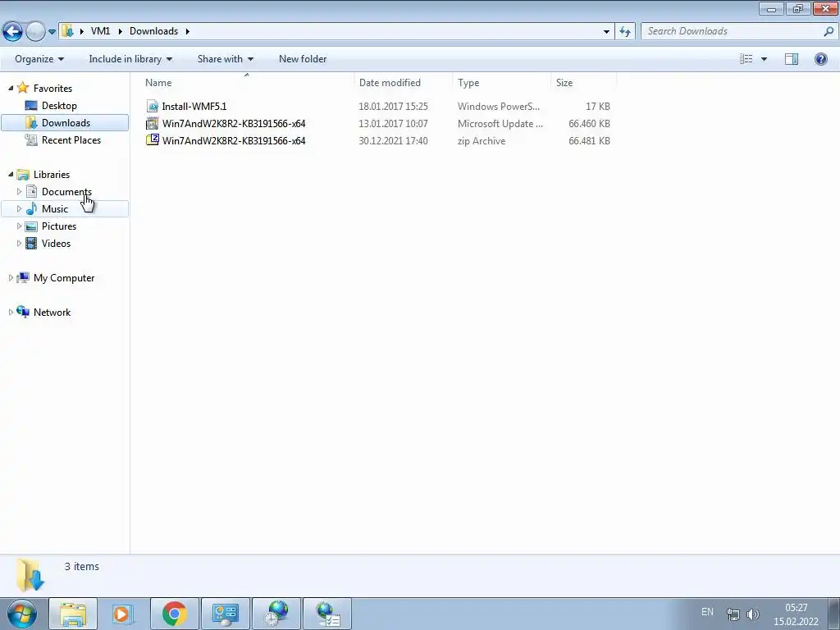Go back using the Back arrow button
This screenshot has height=630, width=840.
click(12, 31)
